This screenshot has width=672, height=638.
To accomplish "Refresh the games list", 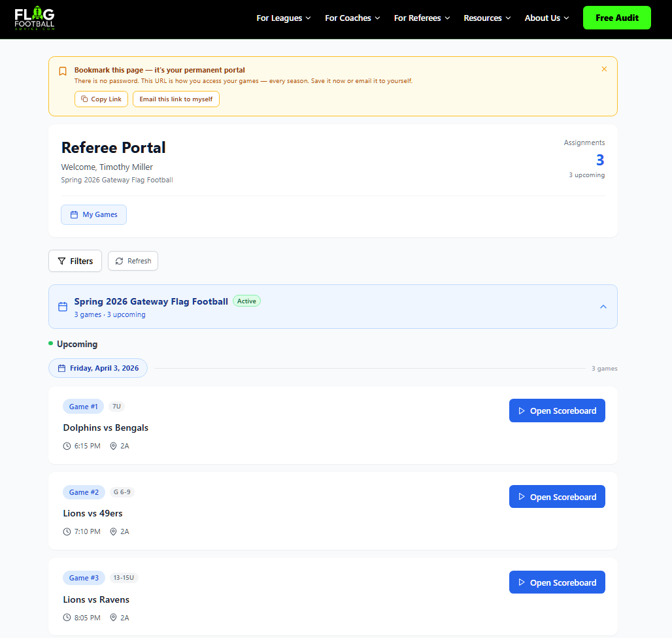I will coord(133,261).
